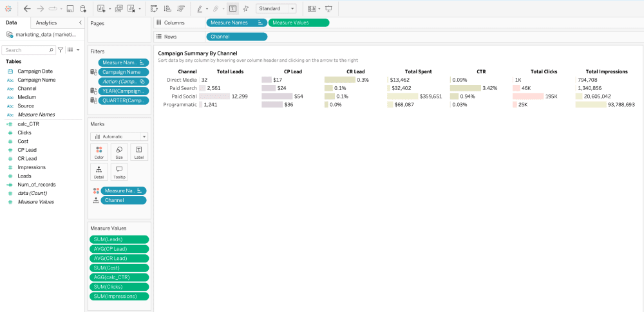Open the Standard fit dropdown
The height and width of the screenshot is (312, 644).
pos(276,9)
